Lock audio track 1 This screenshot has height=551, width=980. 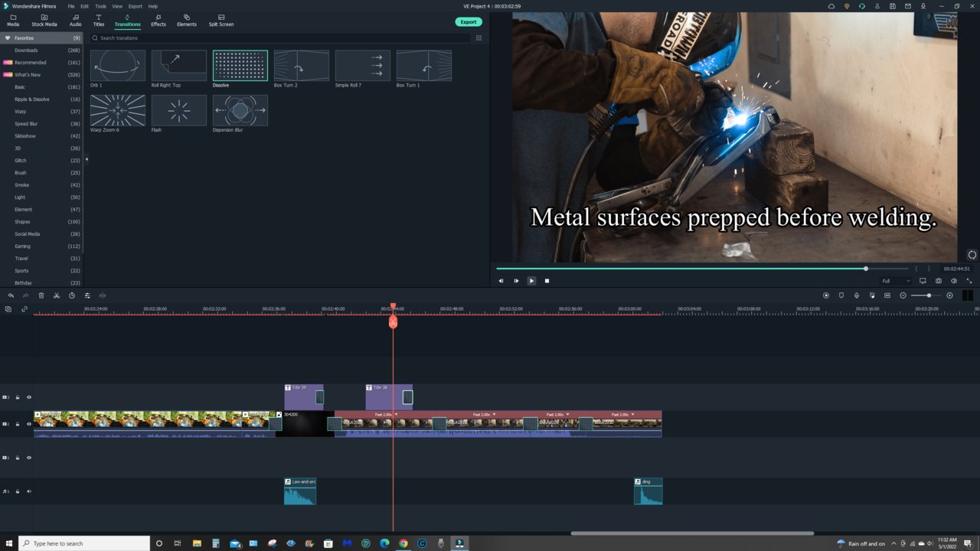(x=18, y=491)
